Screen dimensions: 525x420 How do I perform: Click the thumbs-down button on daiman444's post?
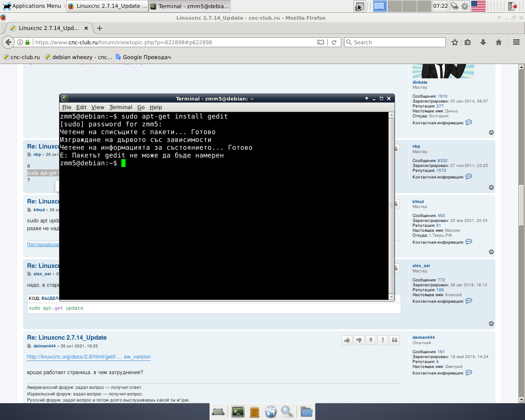coord(359,340)
